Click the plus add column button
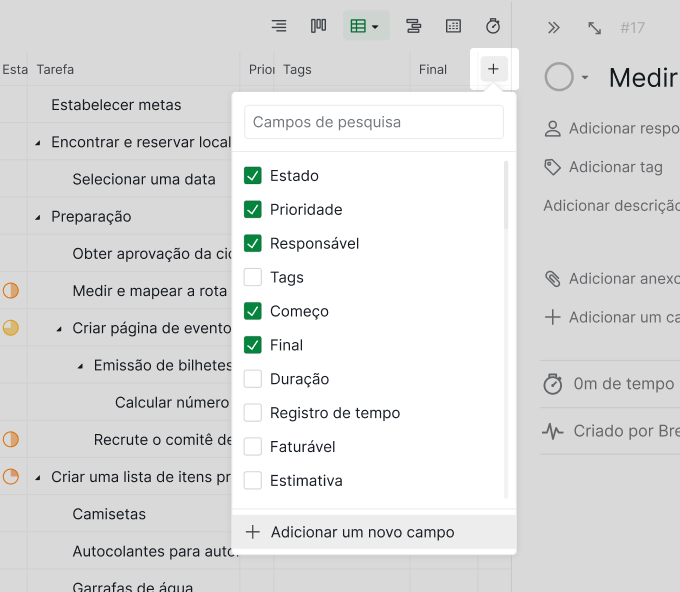The width and height of the screenshot is (680, 592). [x=494, y=69]
